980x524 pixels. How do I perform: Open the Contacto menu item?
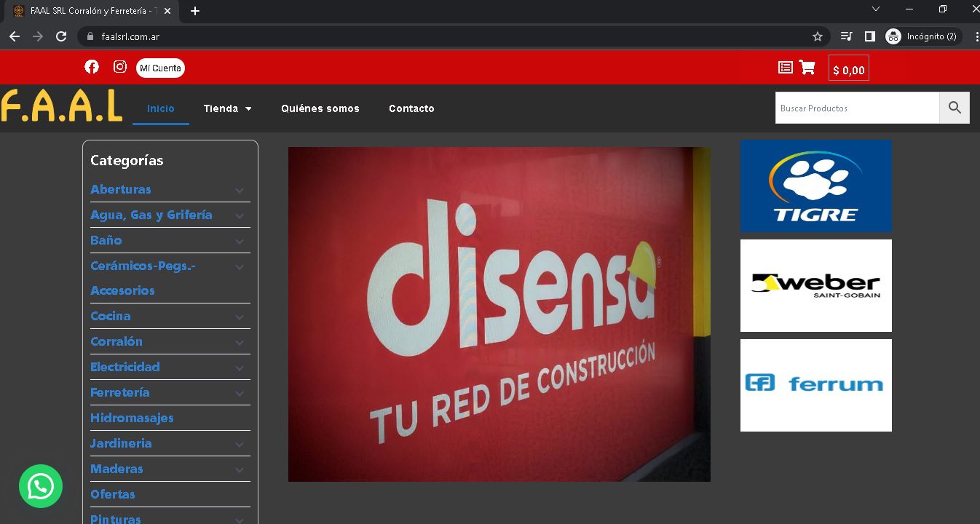click(x=411, y=108)
